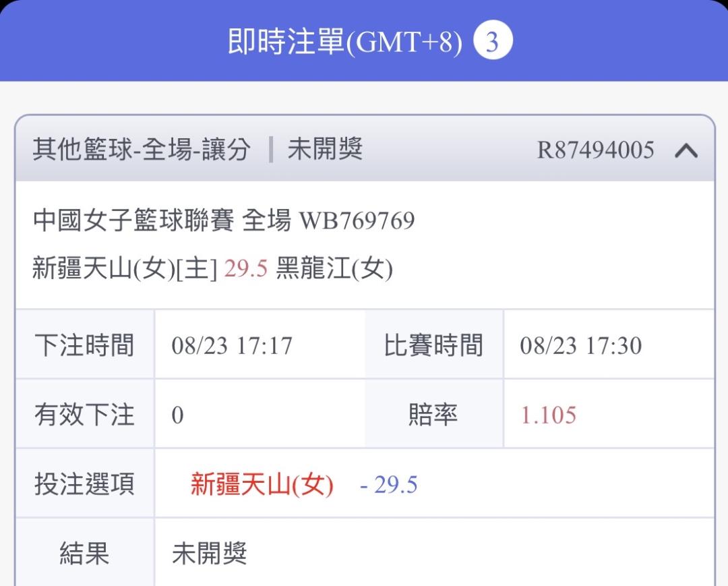
Task: Tap the 未開獎 status in card header
Action: click(325, 149)
